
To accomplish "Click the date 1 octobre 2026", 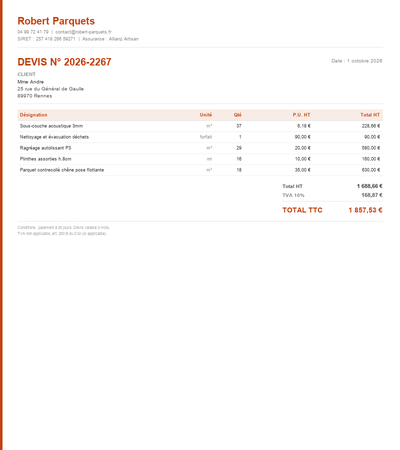I will pos(365,61).
